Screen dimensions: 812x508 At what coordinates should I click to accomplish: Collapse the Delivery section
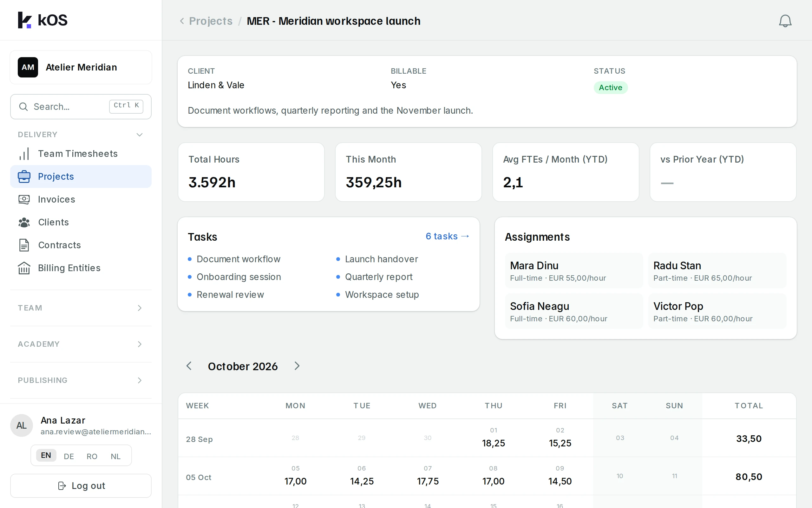point(81,134)
